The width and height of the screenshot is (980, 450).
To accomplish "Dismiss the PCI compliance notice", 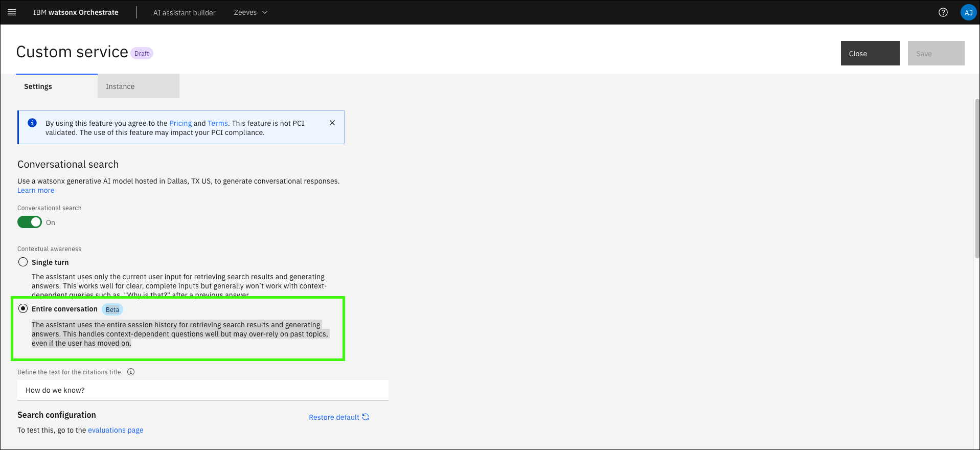I will click(332, 123).
